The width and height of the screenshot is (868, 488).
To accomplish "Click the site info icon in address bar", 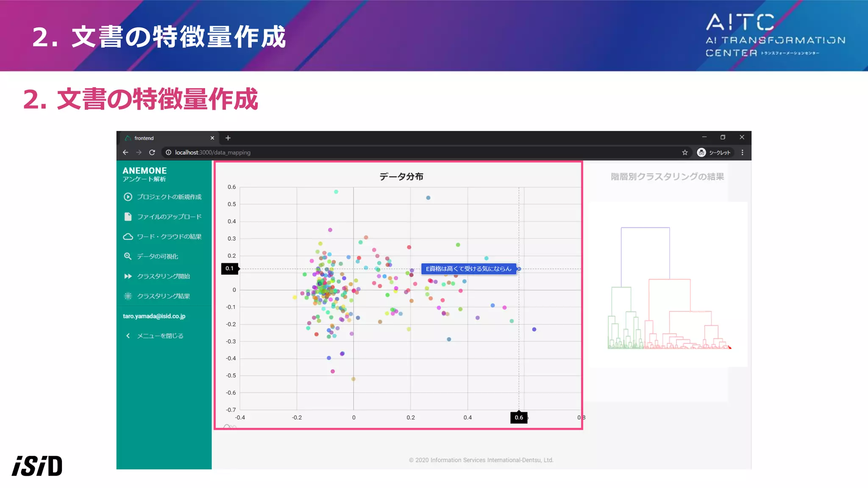I will point(168,152).
